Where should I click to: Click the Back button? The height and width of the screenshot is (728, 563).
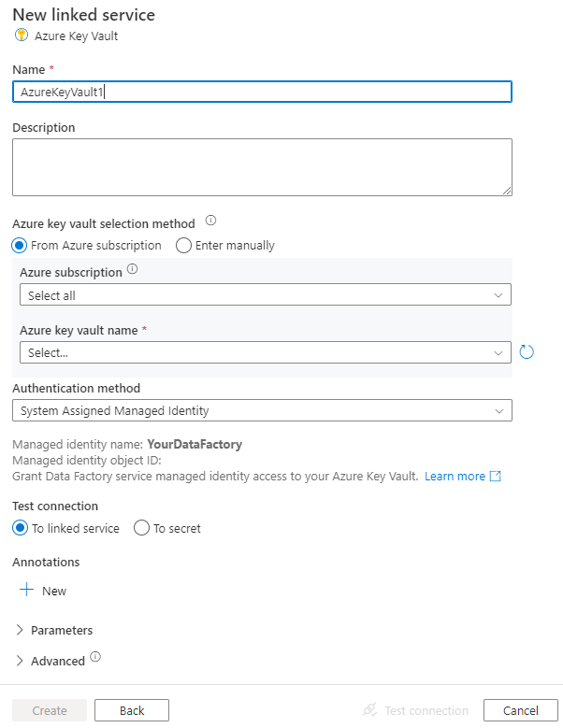(x=132, y=710)
